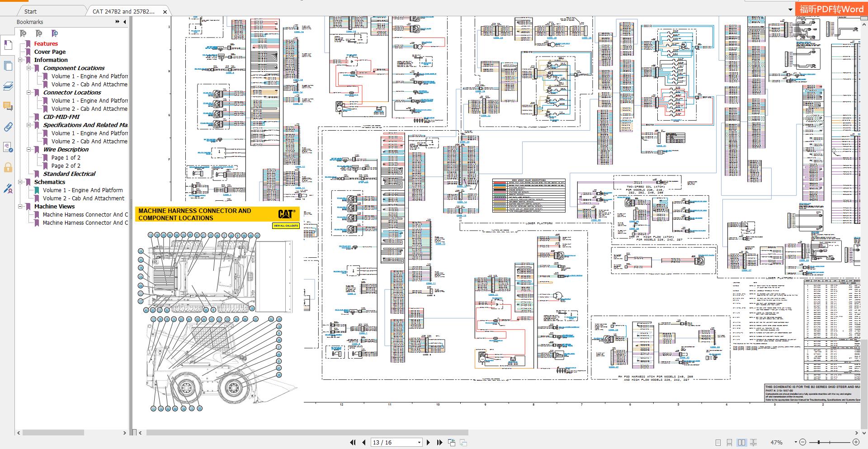Jump to the last page
Image resolution: width=868 pixels, height=449 pixels.
coord(439,443)
